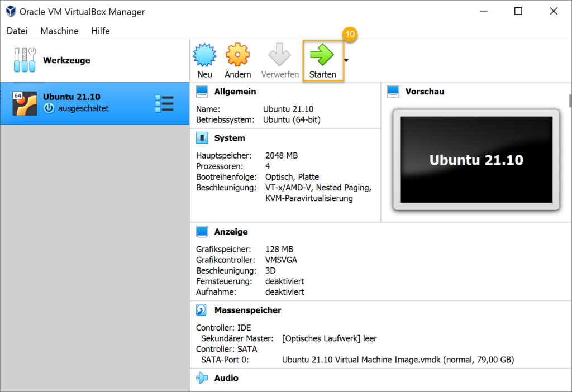The height and width of the screenshot is (392, 572).
Task: Click the Vorschau heading
Action: 425,92
